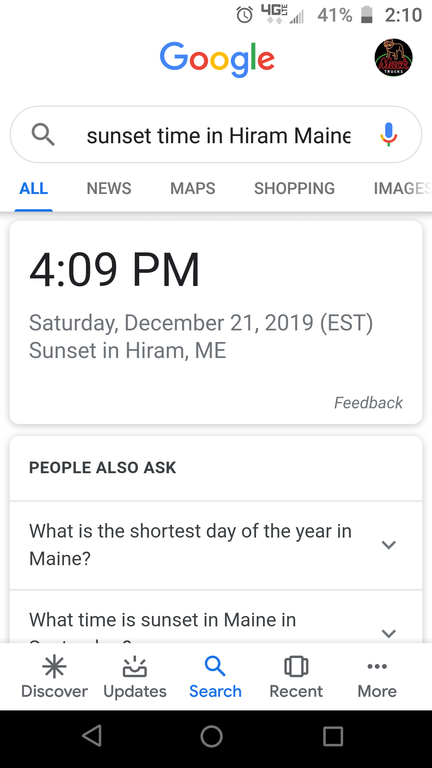Viewport: 432px width, 768px height.
Task: Tap the search query text field
Action: 218,135
